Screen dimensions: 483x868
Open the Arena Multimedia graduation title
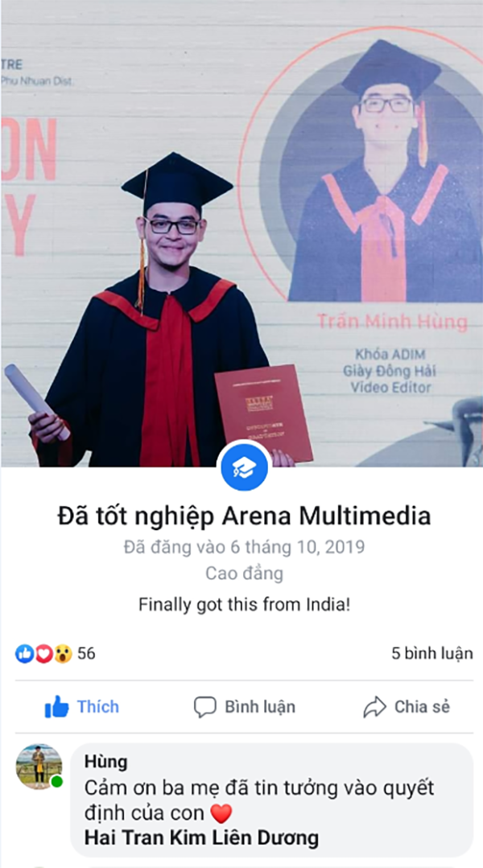pyautogui.click(x=244, y=516)
